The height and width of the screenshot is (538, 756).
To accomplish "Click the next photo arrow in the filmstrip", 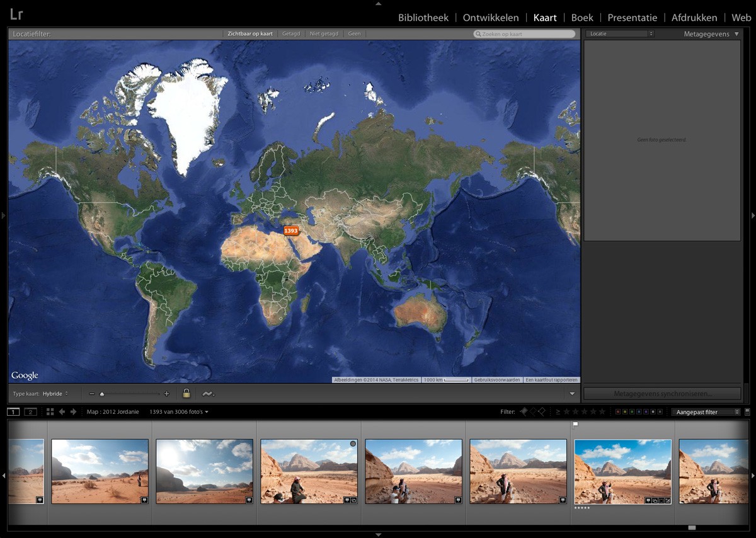I will [x=72, y=411].
